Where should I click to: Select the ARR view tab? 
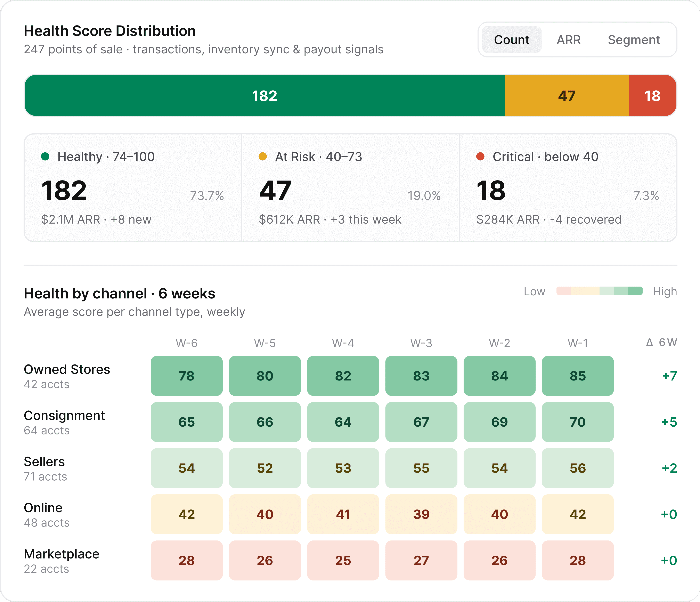(569, 40)
